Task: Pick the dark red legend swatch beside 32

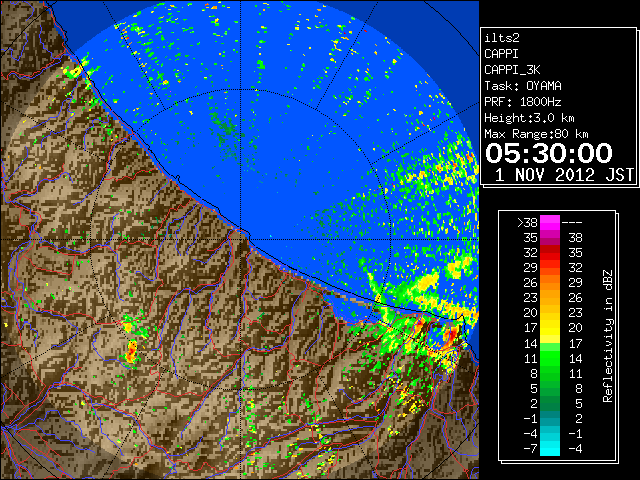Action: [550, 253]
